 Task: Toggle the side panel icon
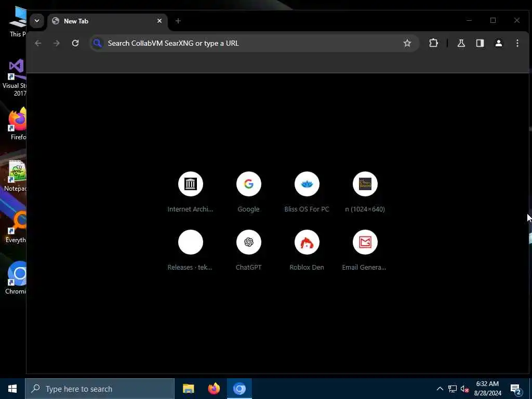(x=480, y=43)
